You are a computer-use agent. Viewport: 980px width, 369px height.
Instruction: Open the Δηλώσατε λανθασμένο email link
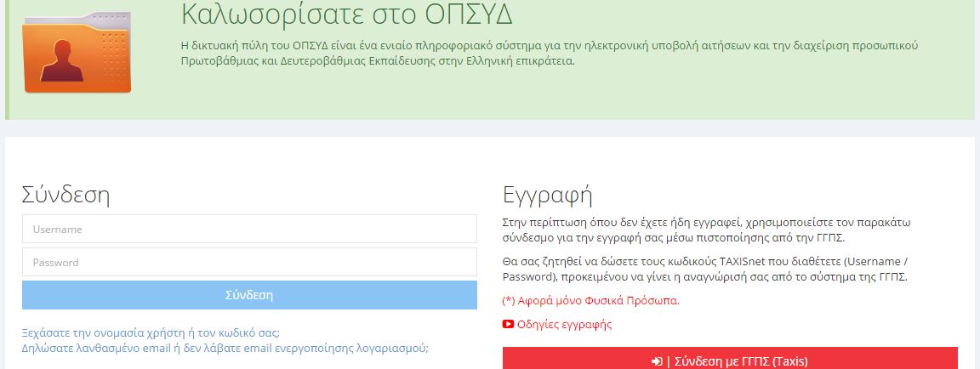[x=225, y=348]
